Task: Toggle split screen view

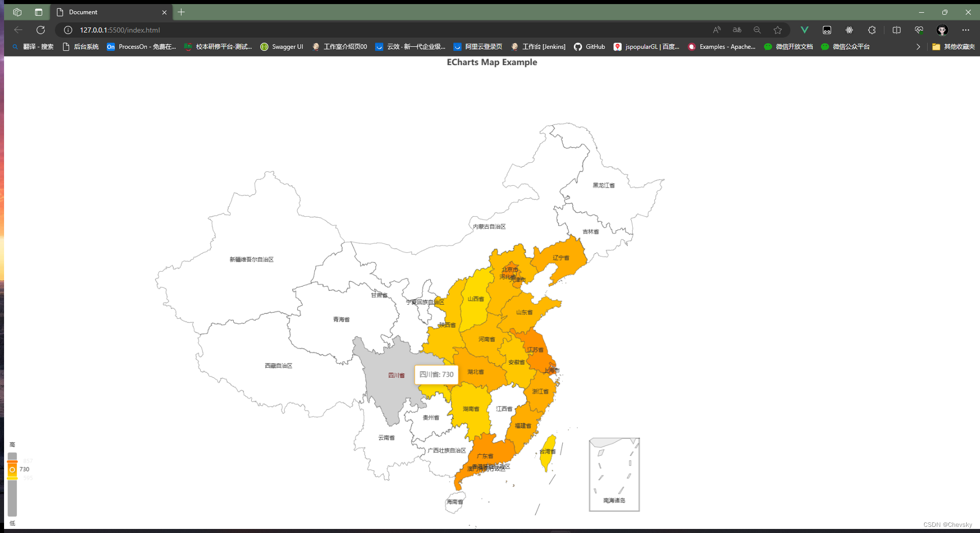Action: (x=896, y=30)
